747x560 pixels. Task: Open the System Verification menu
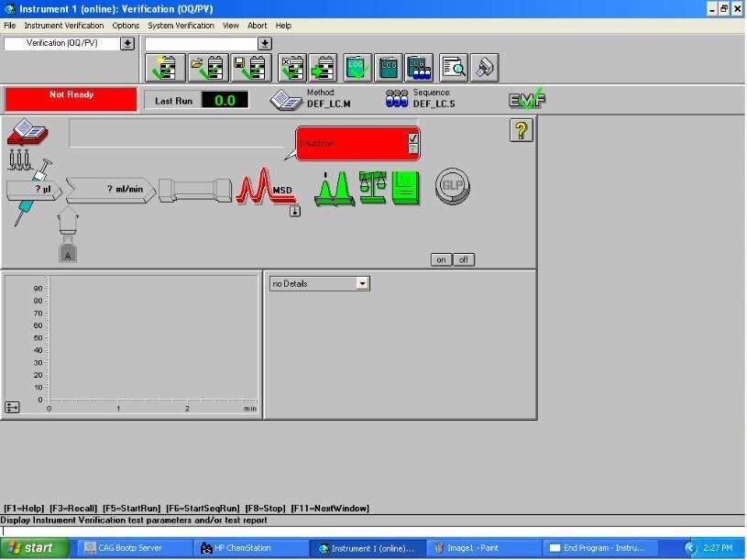click(x=181, y=26)
